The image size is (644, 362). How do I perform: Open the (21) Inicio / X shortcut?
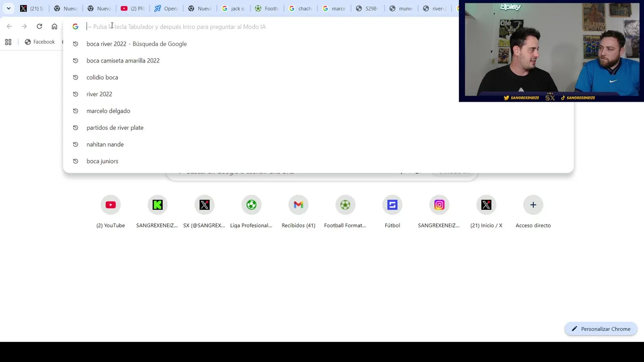click(x=486, y=205)
